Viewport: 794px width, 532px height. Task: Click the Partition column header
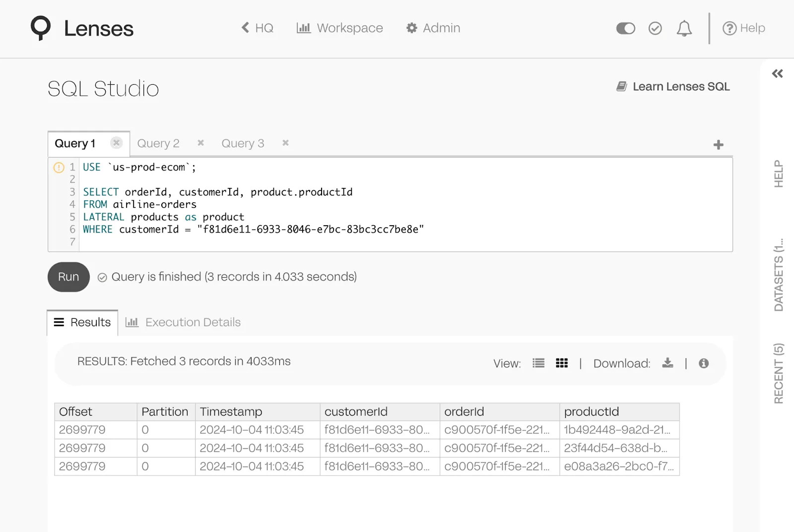pos(166,412)
